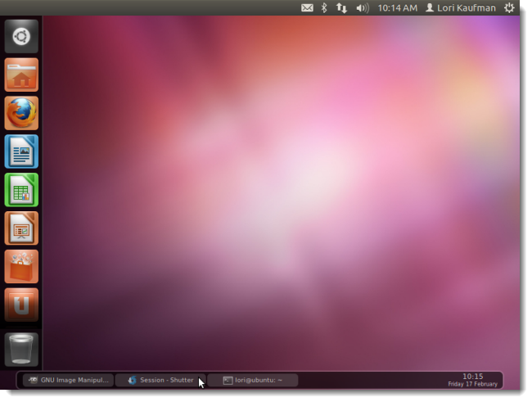
Task: Launch LibreOffice Writer
Action: 21,151
